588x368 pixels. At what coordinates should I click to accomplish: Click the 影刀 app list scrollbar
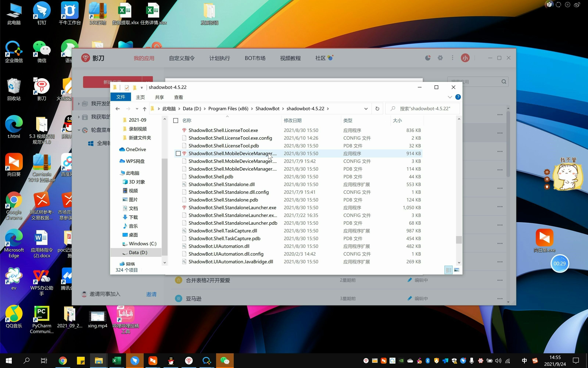[508, 144]
